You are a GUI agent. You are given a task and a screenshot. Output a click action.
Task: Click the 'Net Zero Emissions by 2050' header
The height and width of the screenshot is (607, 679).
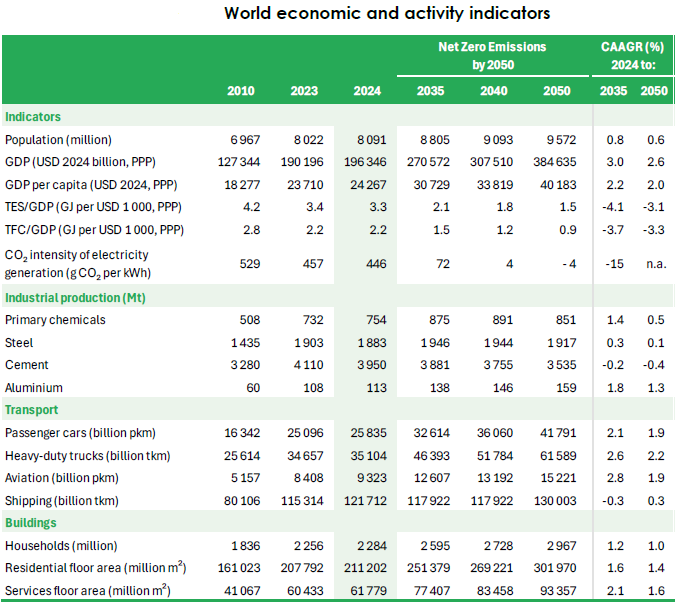492,56
